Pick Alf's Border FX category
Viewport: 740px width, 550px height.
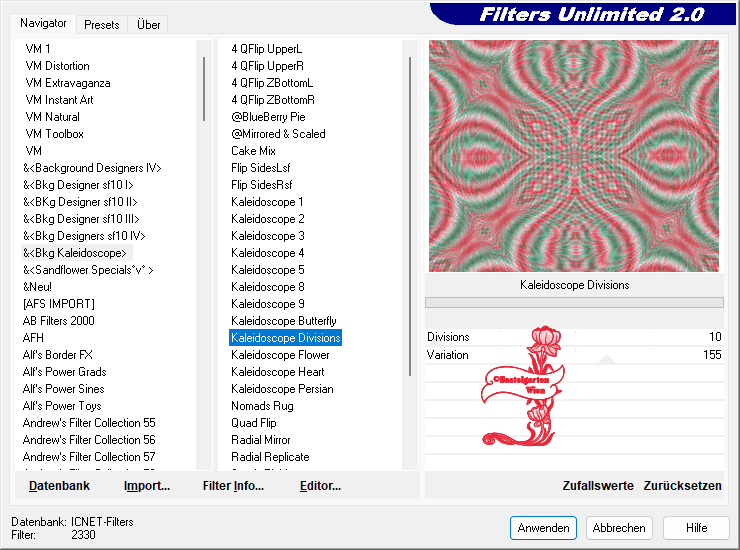click(x=58, y=355)
